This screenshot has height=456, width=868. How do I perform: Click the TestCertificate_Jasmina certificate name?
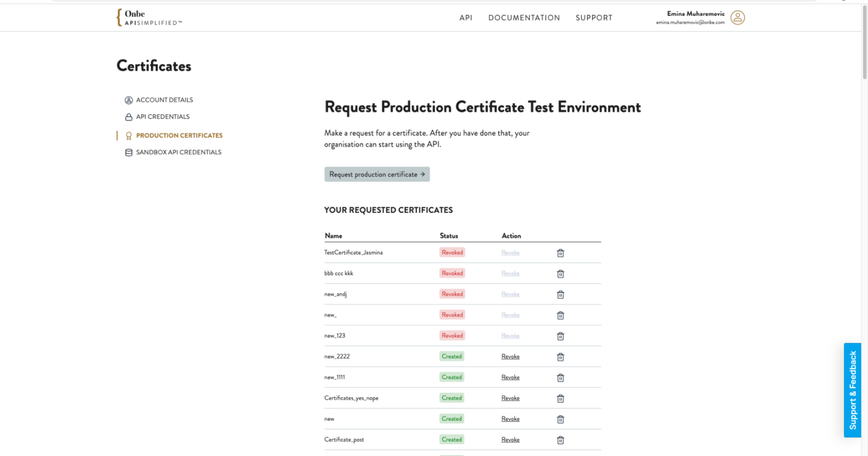point(353,253)
